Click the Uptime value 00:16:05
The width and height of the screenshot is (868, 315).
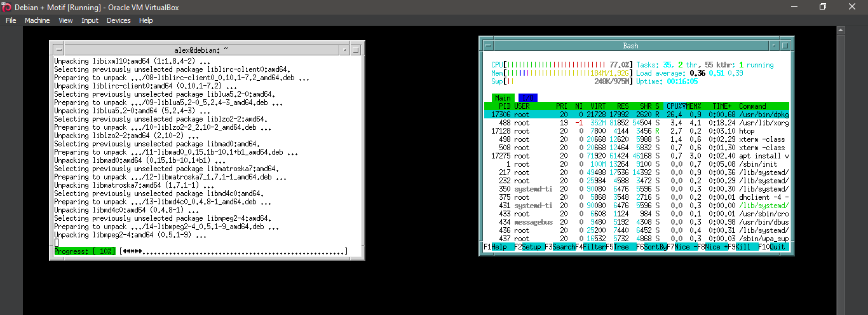(682, 81)
